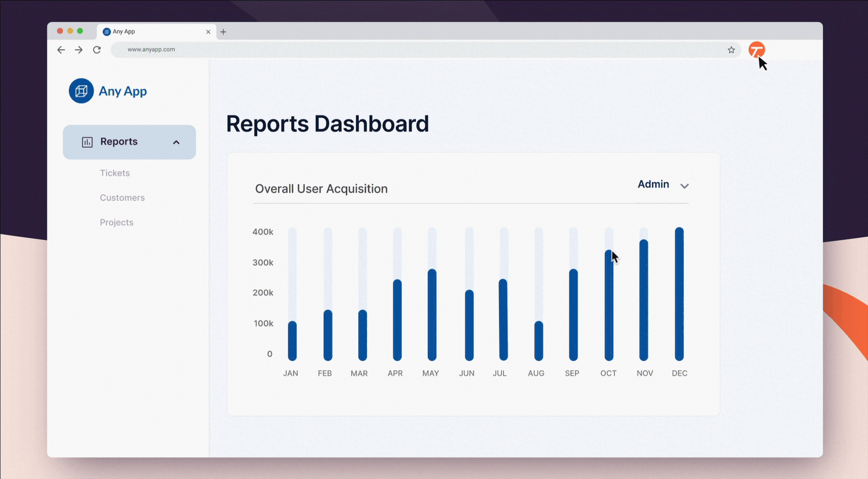This screenshot has height=479, width=868.
Task: Click the DEC bar in the chart
Action: (679, 294)
